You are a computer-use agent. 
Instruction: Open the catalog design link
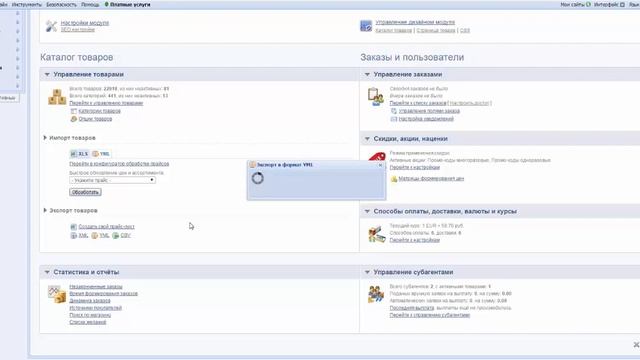tap(393, 30)
